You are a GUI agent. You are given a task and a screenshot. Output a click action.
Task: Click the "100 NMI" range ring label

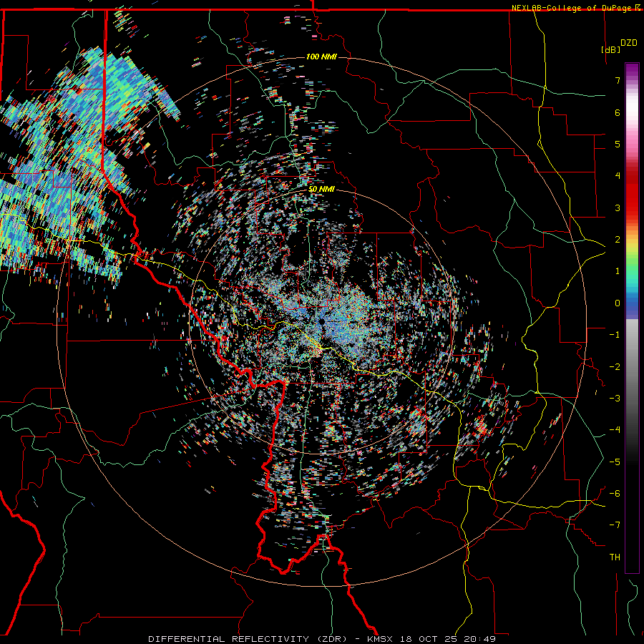(321, 57)
